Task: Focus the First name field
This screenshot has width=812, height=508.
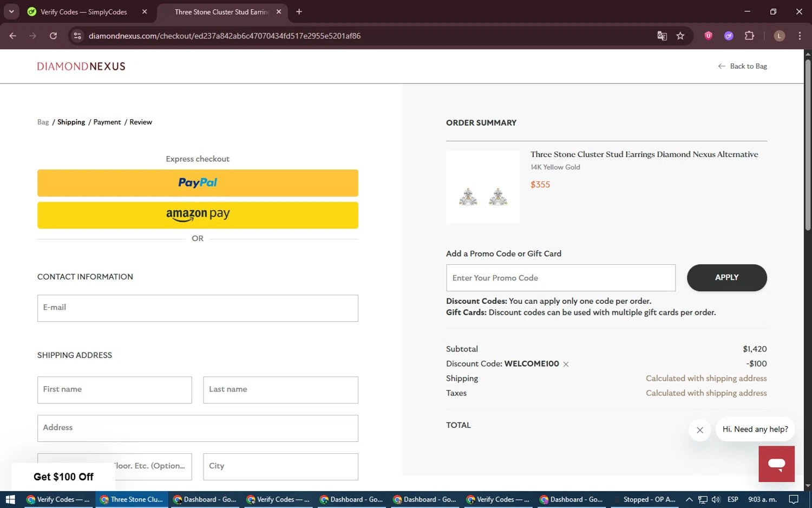Action: [114, 390]
